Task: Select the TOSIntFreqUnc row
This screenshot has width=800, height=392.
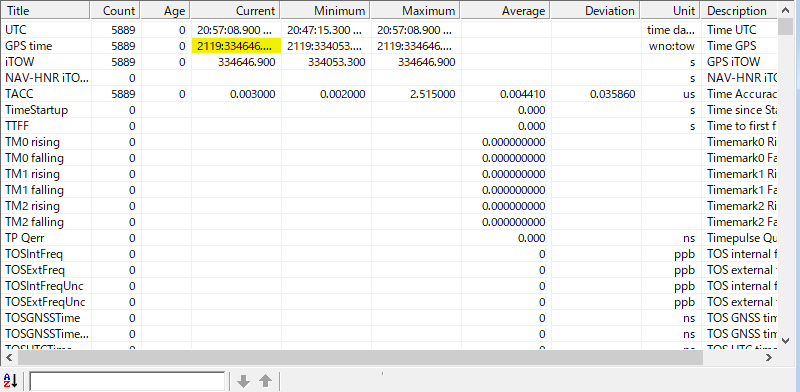Action: point(389,286)
